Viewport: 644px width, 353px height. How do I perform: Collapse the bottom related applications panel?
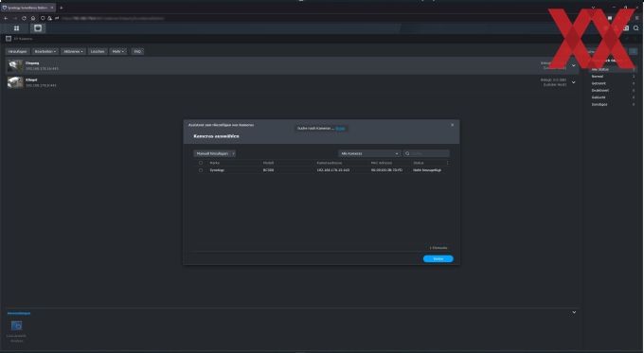pyautogui.click(x=574, y=312)
